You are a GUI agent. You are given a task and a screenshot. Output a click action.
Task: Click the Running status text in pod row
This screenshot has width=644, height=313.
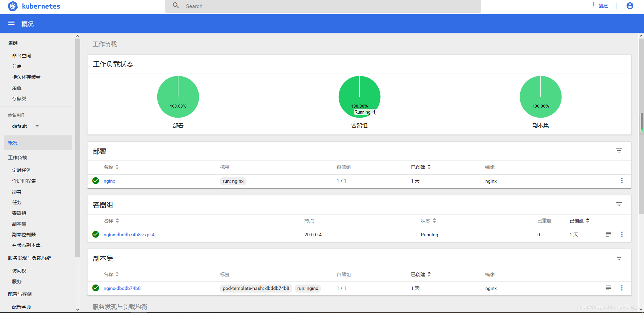click(429, 235)
